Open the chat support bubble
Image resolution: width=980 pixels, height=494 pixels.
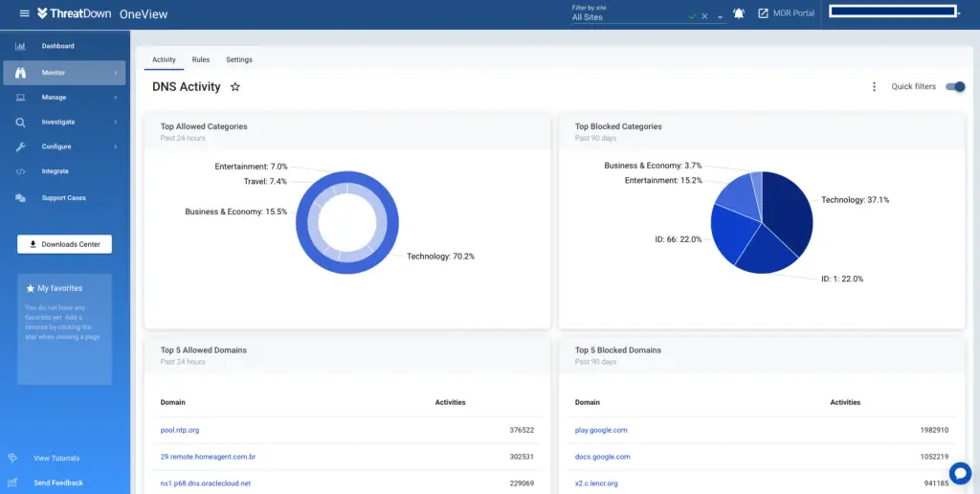pos(960,473)
